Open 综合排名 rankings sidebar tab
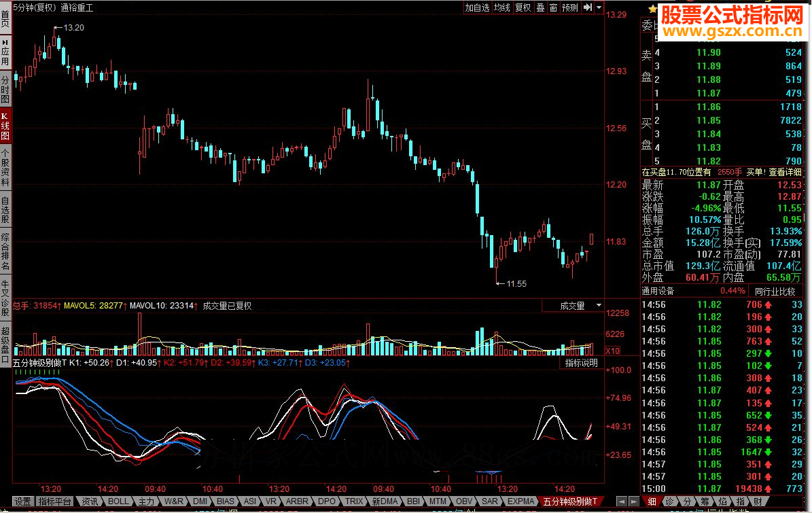Image resolution: width=812 pixels, height=513 pixels. coord(5,251)
